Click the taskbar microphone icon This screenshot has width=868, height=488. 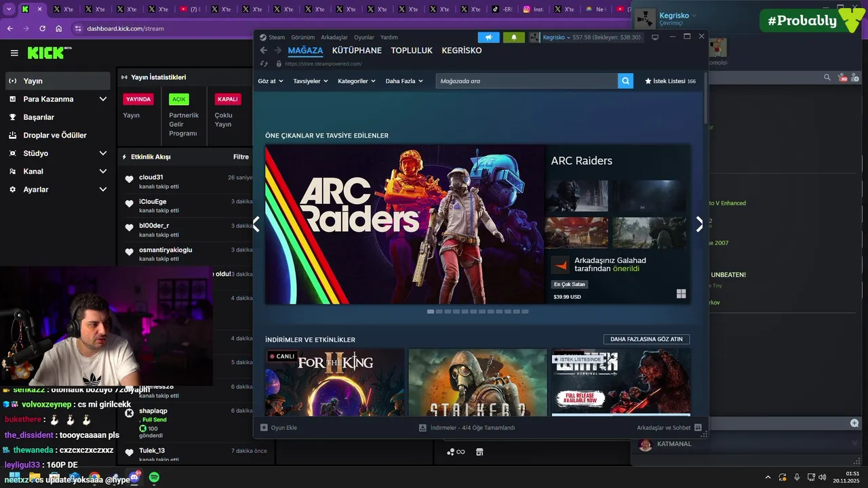tap(797, 477)
